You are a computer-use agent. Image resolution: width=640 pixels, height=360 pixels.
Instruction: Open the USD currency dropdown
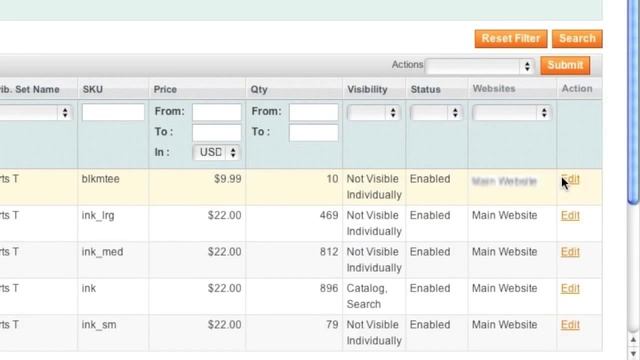[216, 153]
